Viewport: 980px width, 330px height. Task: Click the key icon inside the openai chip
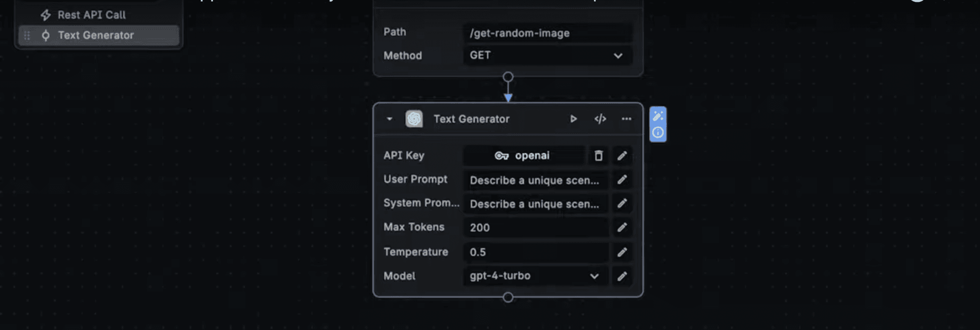point(501,155)
